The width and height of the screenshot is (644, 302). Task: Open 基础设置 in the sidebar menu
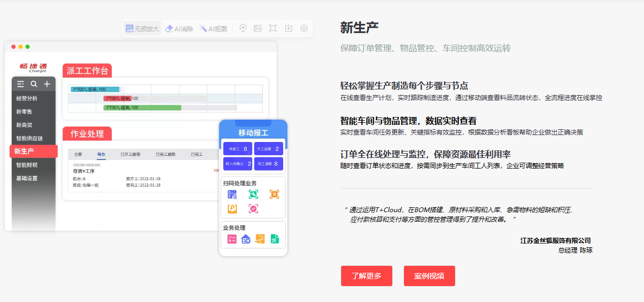[x=27, y=178]
